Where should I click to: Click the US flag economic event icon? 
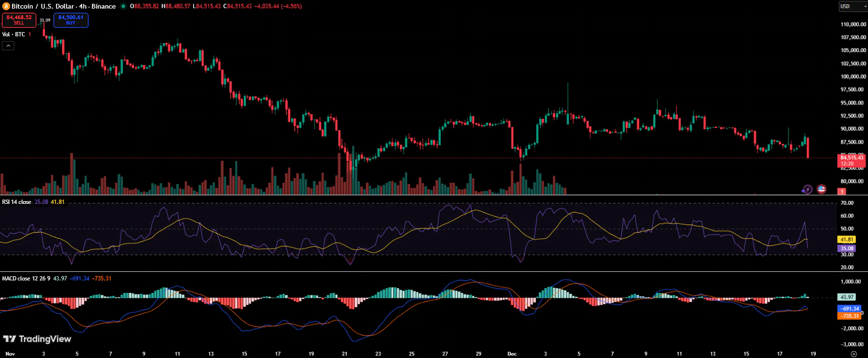(x=821, y=189)
